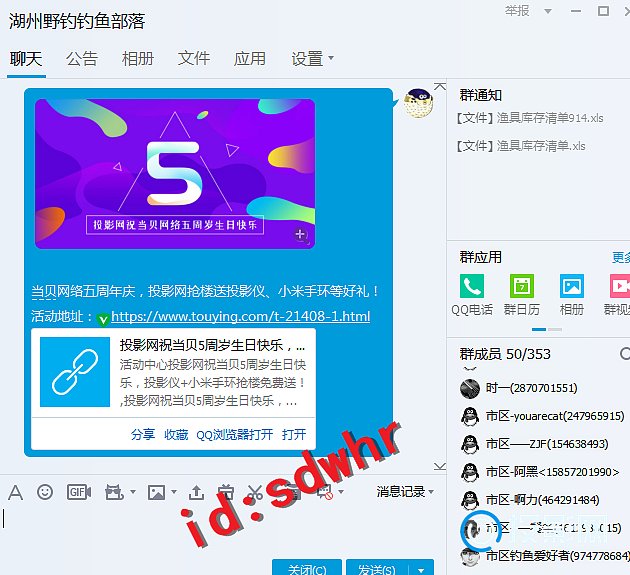Click avatar of 市区钓鱼爱好者
The image size is (630, 575).
470,557
